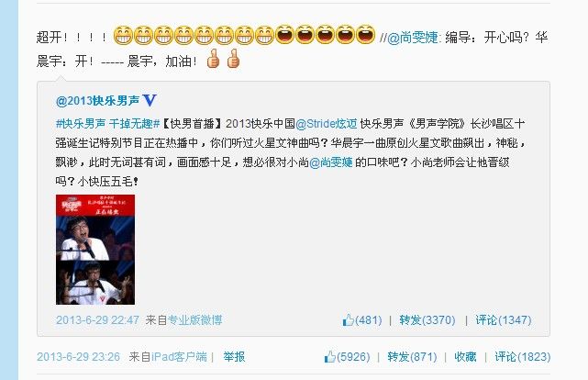The image size is (588, 380).
Task: Open @2013快乐男声 profile link
Action: pyautogui.click(x=97, y=101)
